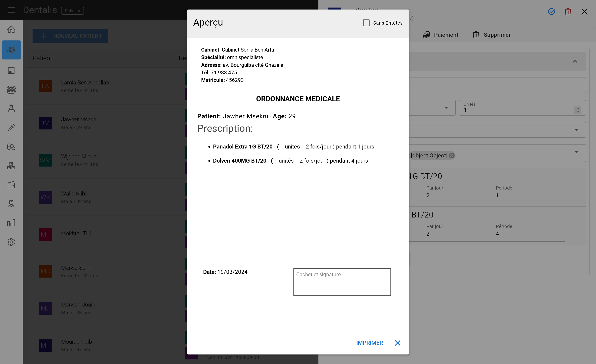
Task: Open the syringe sidebar icon
Action: coord(11,128)
